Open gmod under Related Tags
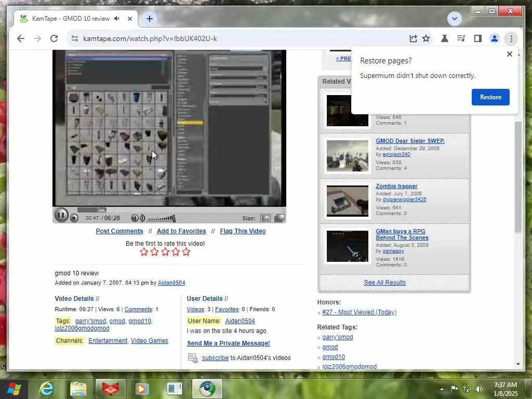The image size is (532, 399). point(330,347)
